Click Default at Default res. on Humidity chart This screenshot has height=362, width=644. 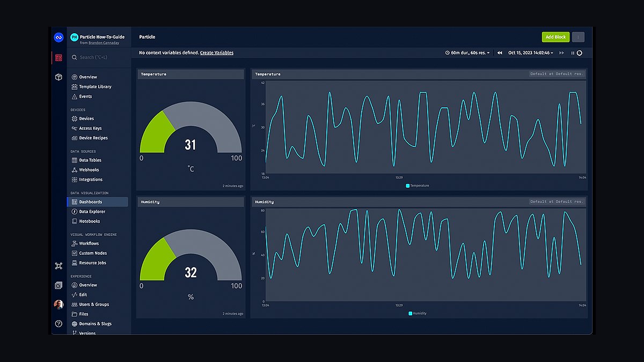point(557,202)
